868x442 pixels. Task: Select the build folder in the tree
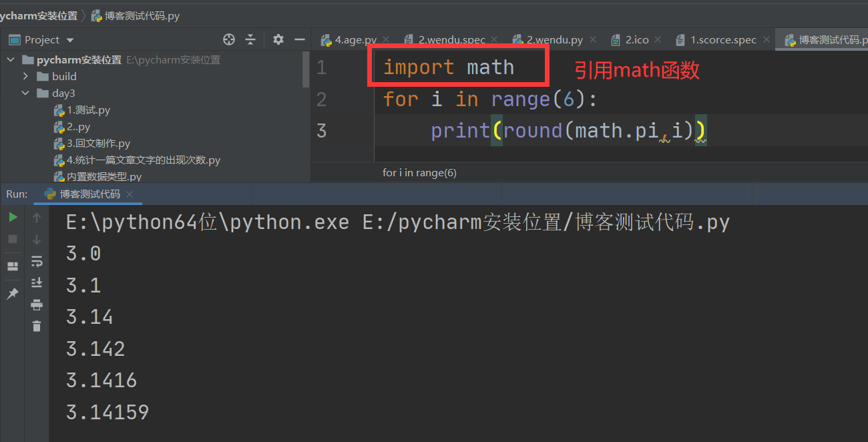(64, 76)
